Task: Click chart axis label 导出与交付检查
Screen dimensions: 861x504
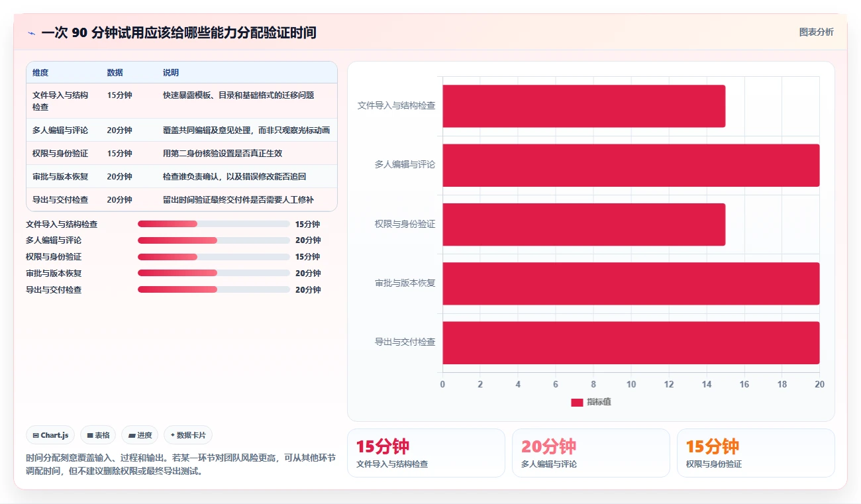Action: (x=405, y=342)
